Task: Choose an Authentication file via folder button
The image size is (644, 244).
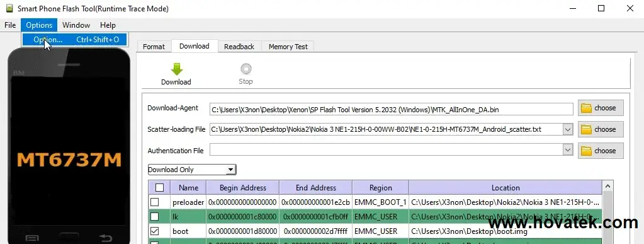Action: pos(601,151)
